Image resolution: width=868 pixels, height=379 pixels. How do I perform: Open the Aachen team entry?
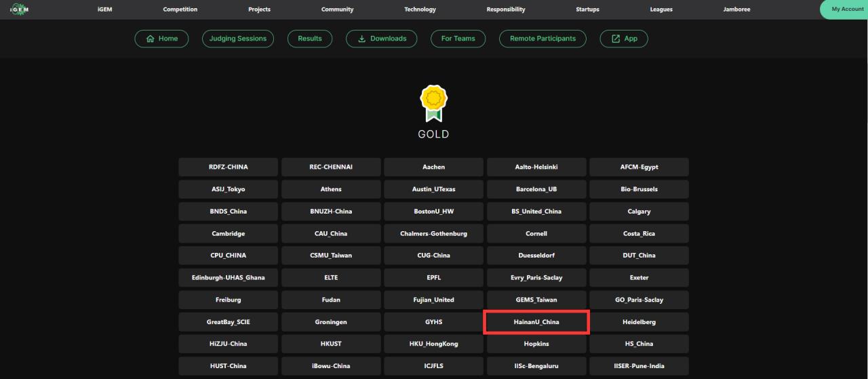point(434,167)
